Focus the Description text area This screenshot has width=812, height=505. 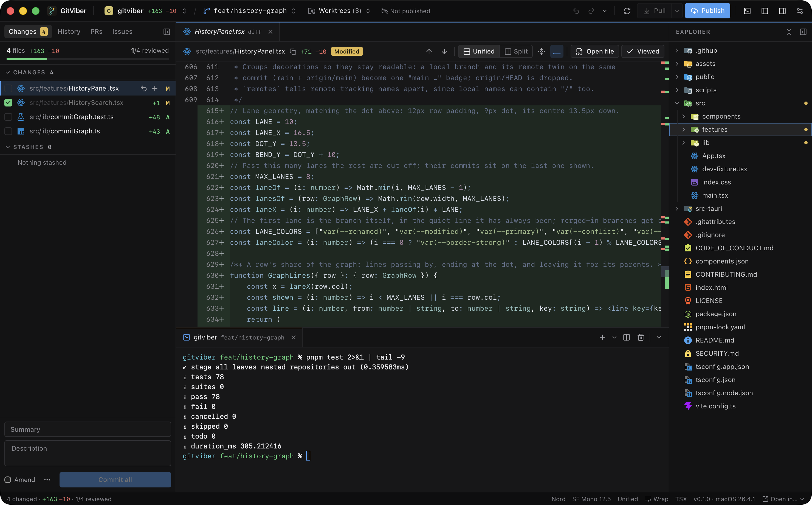[x=88, y=453]
